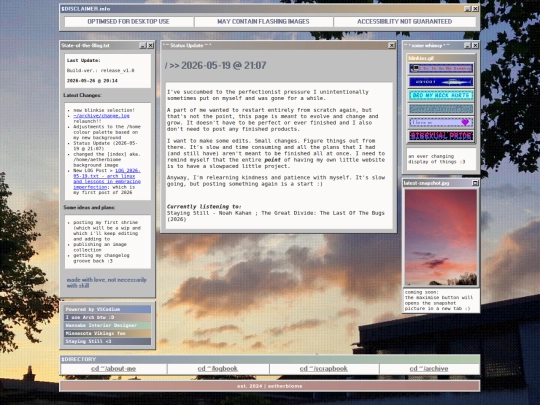Click the Currently listening to: label
Screen dimensions: 540x405
(204, 207)
